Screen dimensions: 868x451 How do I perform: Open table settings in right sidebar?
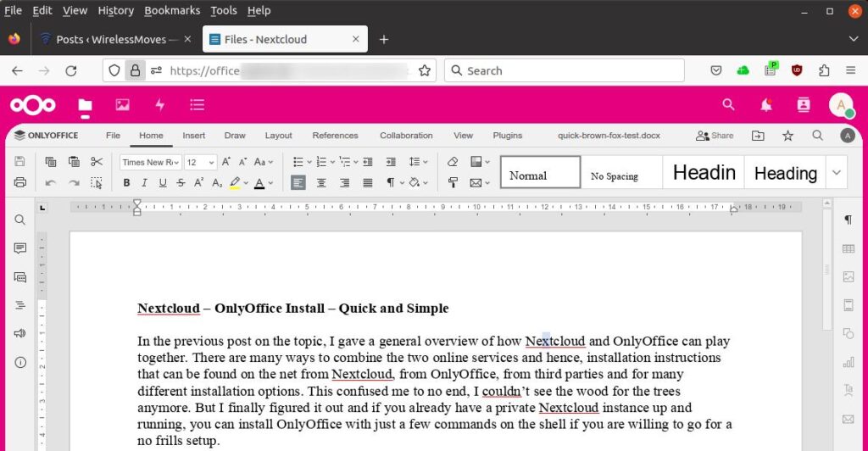point(848,248)
